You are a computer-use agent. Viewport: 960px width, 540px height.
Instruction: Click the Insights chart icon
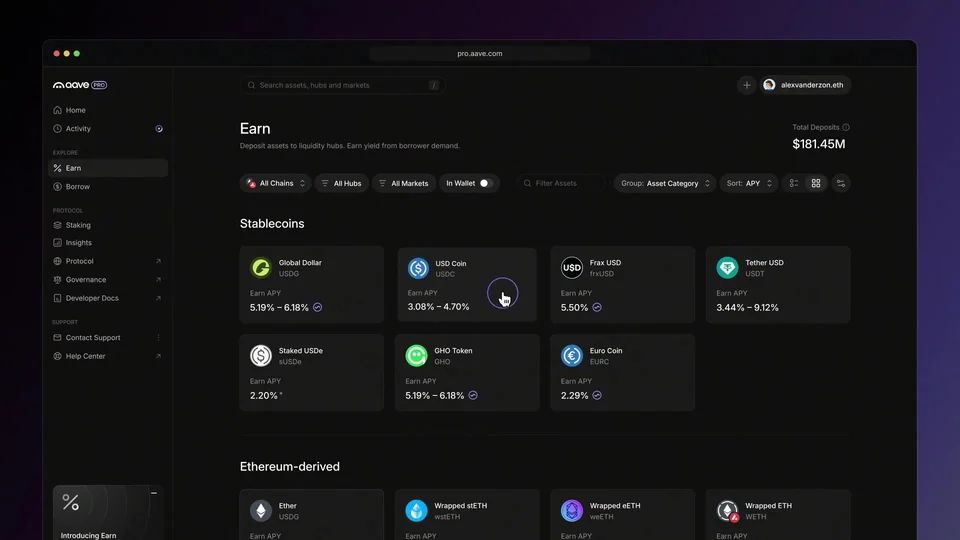(x=58, y=243)
